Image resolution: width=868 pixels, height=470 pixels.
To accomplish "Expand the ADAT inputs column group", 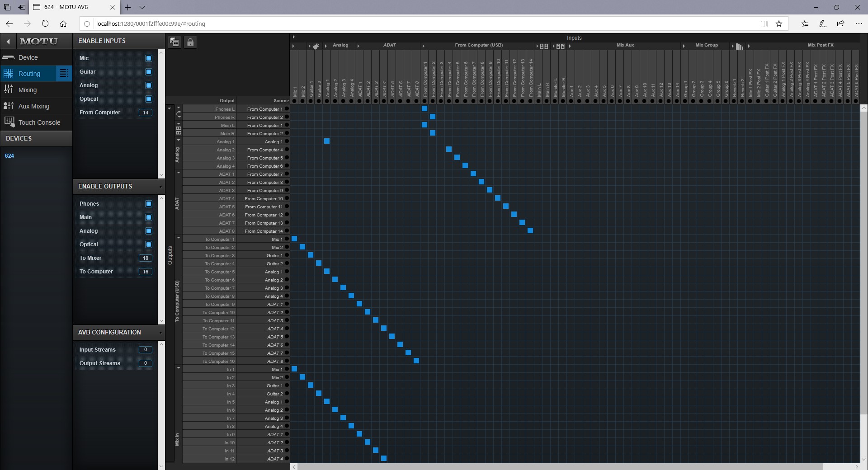I will pyautogui.click(x=358, y=46).
